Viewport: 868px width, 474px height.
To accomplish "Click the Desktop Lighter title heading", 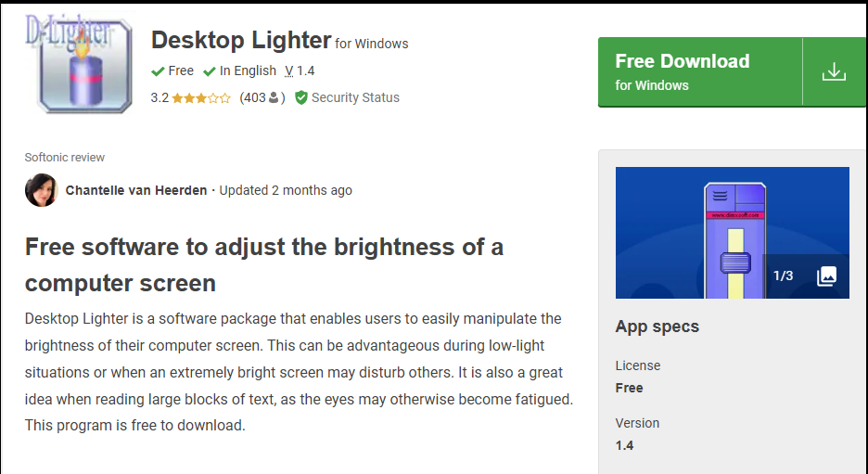I will pyautogui.click(x=241, y=40).
